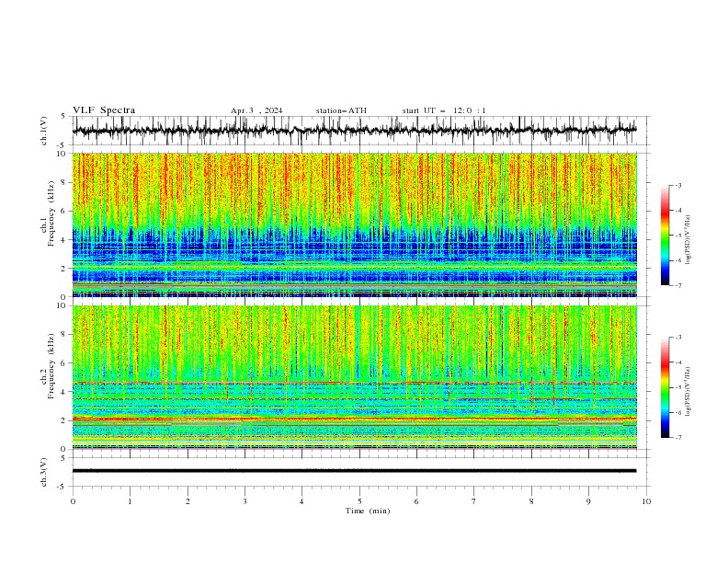Click the ch.1 waveform trace plot

tap(354, 131)
